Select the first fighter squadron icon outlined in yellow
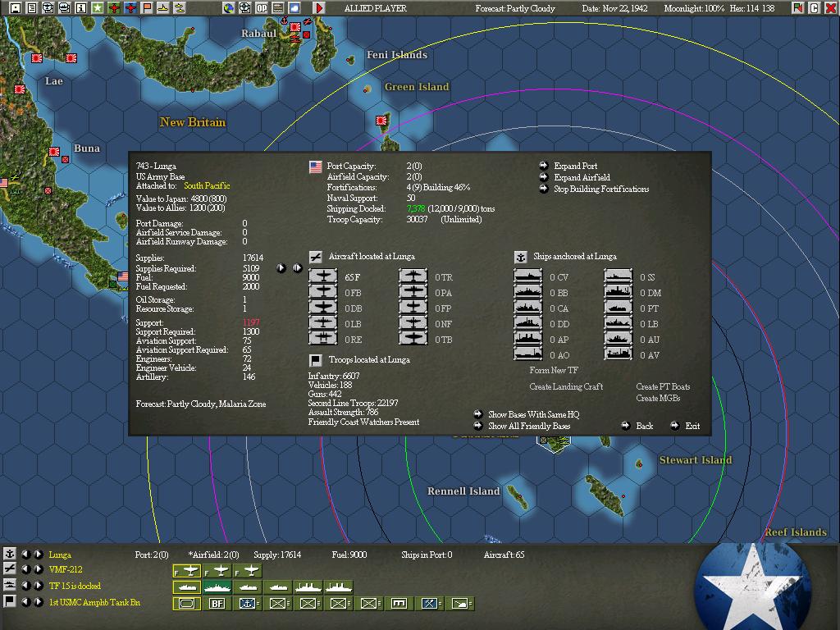 point(186,571)
